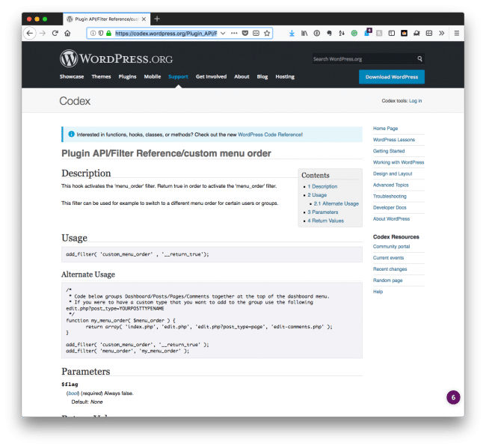
Task: Click the Codex tools Log in link
Action: tap(415, 101)
